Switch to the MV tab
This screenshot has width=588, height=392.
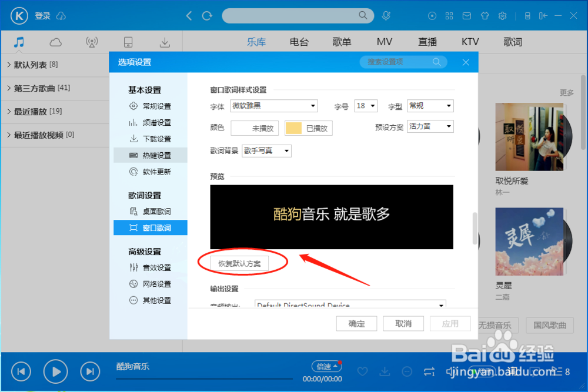click(x=384, y=42)
